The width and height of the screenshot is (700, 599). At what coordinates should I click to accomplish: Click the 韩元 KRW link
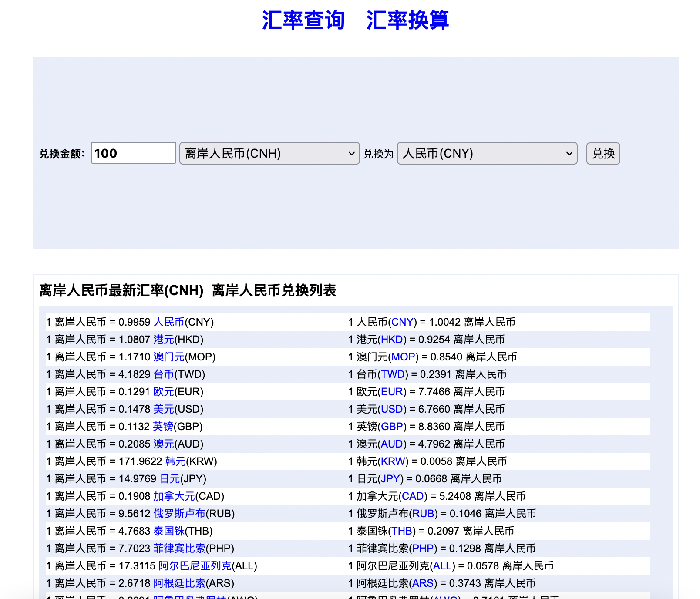175,461
